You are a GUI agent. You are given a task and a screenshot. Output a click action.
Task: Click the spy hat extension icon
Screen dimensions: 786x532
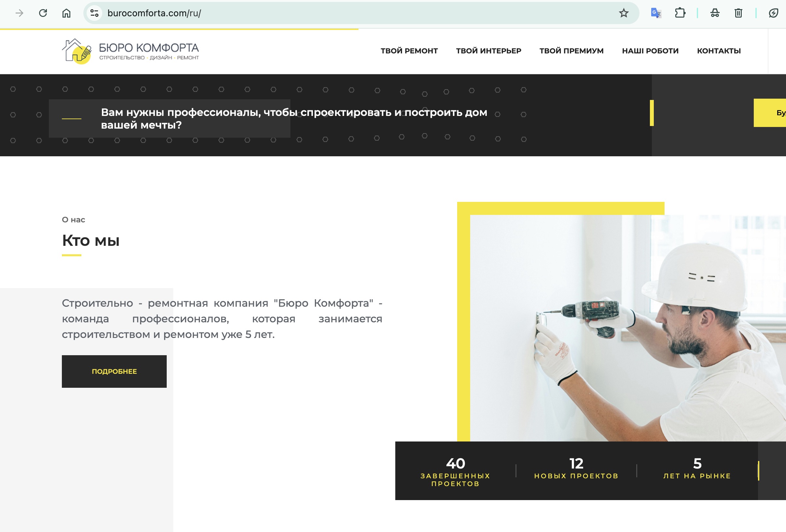(715, 13)
